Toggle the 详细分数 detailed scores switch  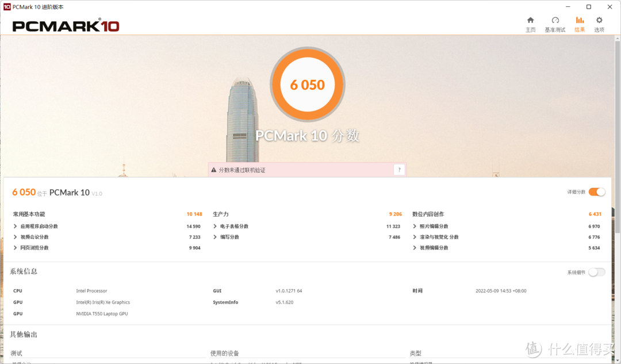coord(597,191)
